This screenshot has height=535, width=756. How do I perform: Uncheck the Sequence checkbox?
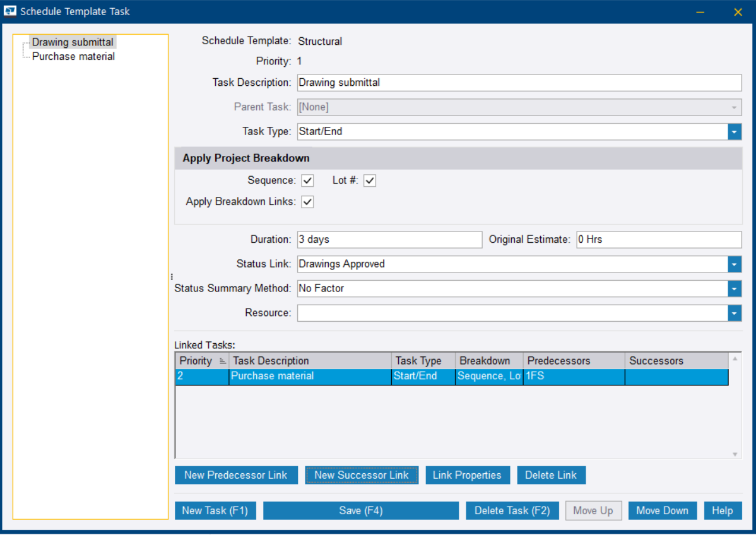[307, 181]
